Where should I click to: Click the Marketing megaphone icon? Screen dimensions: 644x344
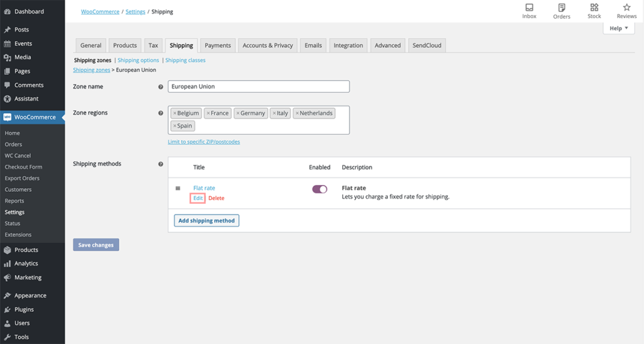tap(7, 277)
